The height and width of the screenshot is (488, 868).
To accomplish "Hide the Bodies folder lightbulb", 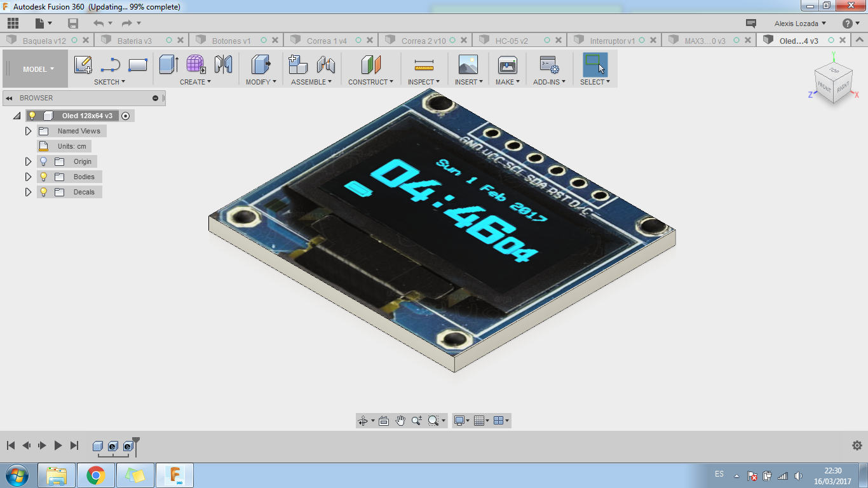I will pyautogui.click(x=43, y=177).
